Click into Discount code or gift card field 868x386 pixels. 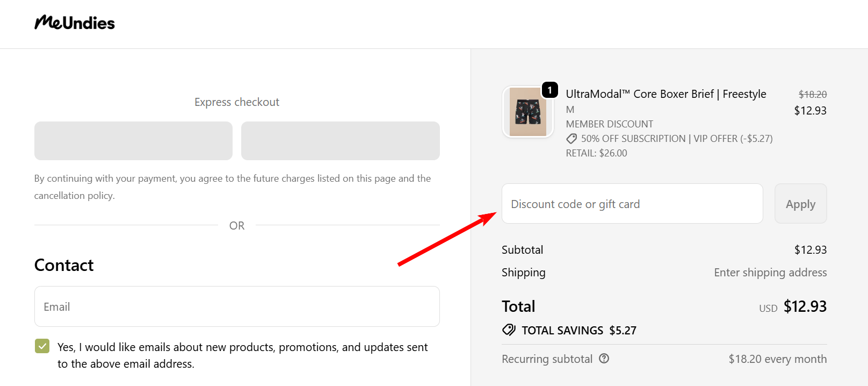point(632,204)
